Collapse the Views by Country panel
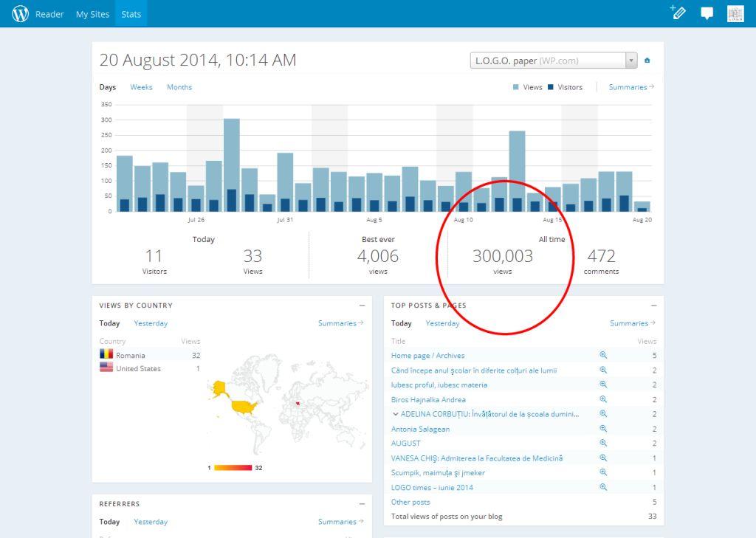Image resolution: width=756 pixels, height=538 pixels. [x=362, y=306]
